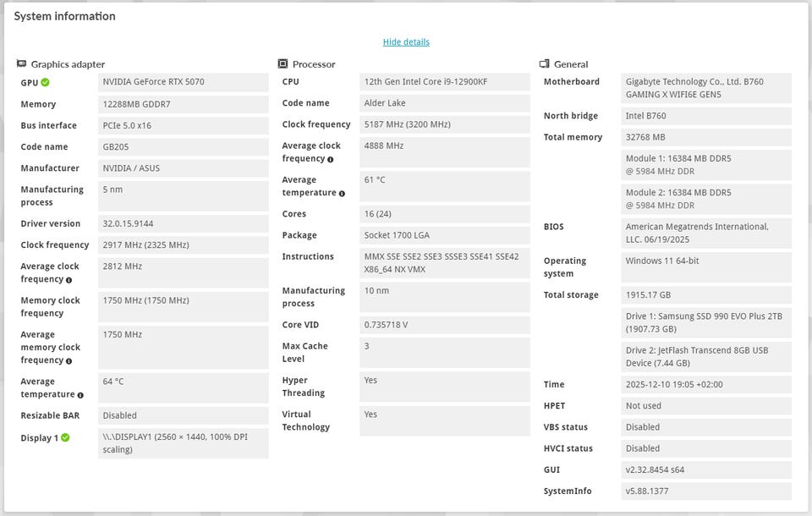Click the Motherboard label
Viewport: 812px width, 516px height.
(x=572, y=82)
